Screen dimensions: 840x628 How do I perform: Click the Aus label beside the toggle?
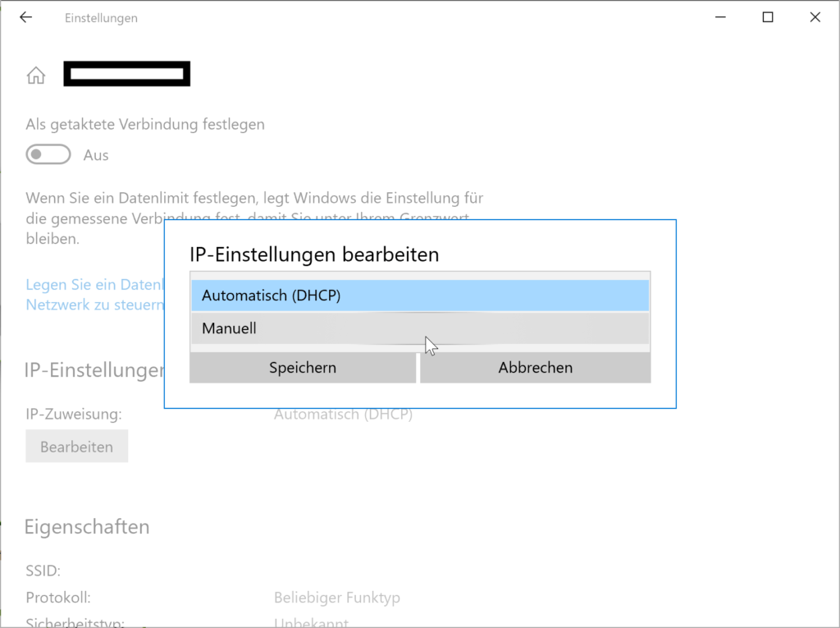(x=96, y=154)
